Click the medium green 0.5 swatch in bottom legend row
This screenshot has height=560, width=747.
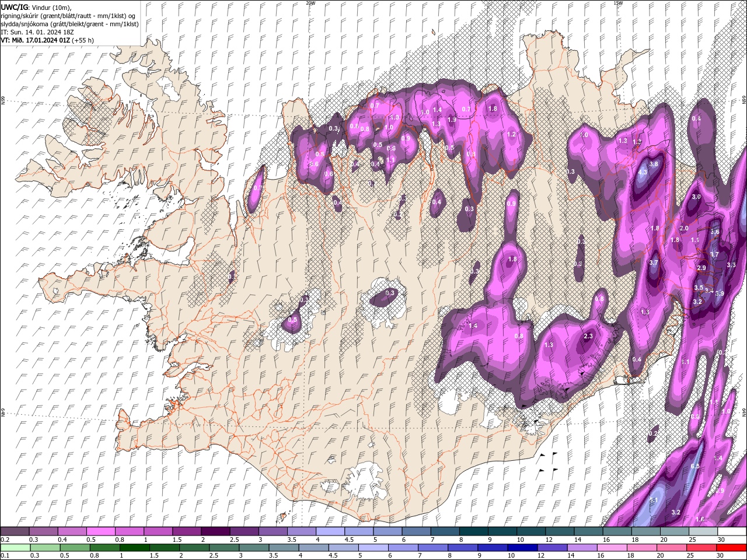coord(75,547)
